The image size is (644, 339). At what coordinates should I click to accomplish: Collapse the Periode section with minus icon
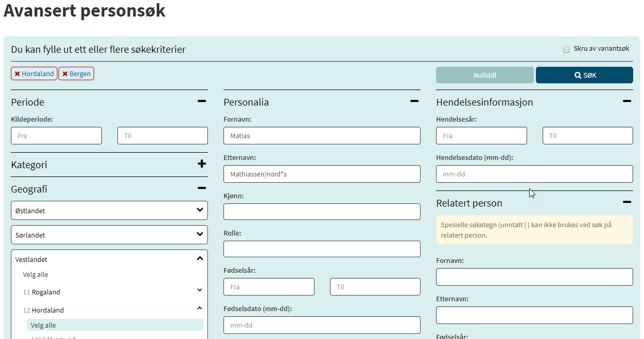202,101
